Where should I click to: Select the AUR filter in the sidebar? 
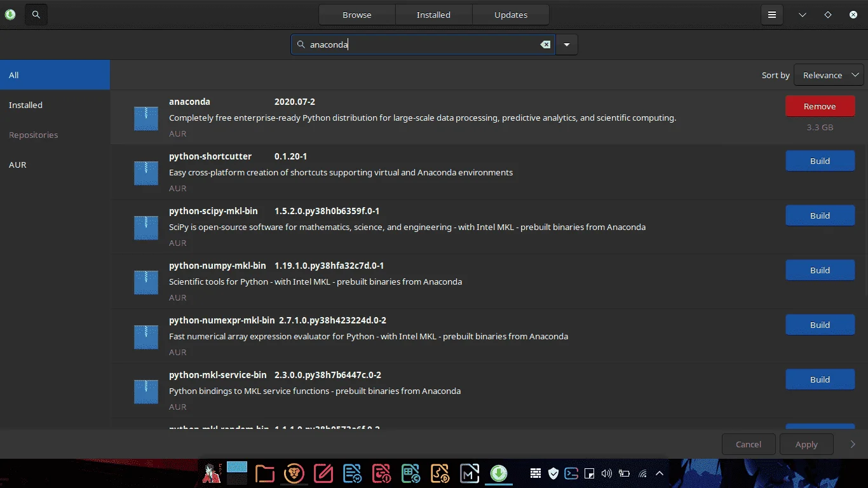tap(55, 165)
